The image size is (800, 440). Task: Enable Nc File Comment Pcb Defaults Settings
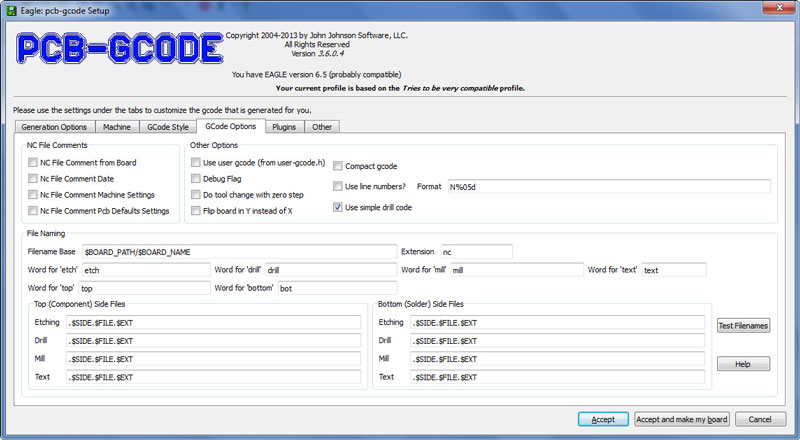(x=33, y=211)
